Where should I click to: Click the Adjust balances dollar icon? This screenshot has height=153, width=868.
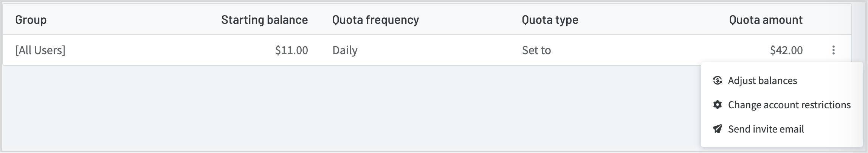tap(717, 80)
